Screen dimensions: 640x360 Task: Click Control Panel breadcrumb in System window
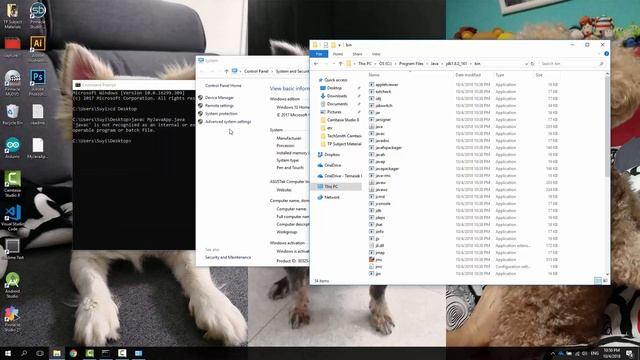point(256,71)
